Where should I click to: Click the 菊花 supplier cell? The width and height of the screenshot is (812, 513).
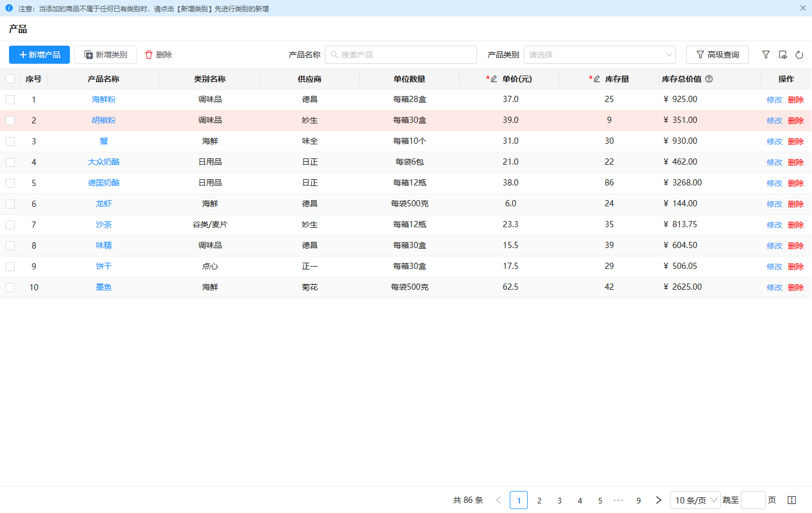click(x=310, y=287)
